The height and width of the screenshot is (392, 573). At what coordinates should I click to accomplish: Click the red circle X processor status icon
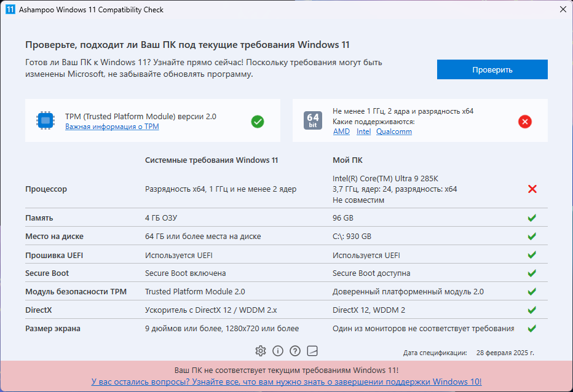[x=525, y=122]
